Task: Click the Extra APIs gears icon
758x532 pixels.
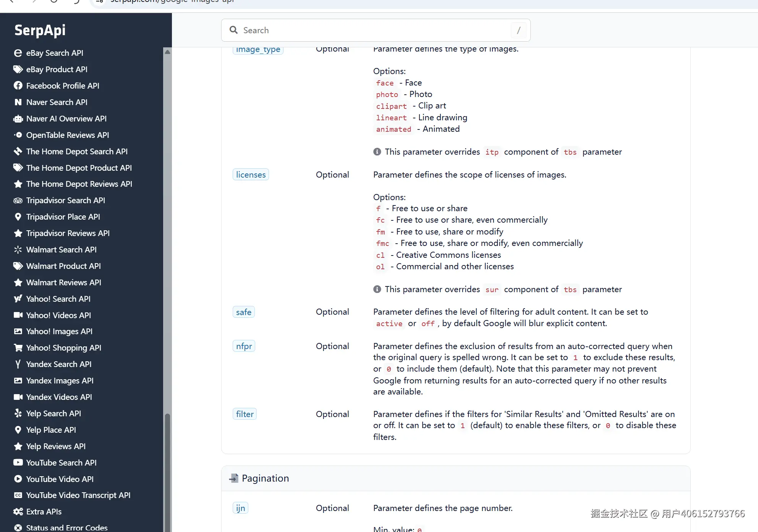Action: pos(18,512)
